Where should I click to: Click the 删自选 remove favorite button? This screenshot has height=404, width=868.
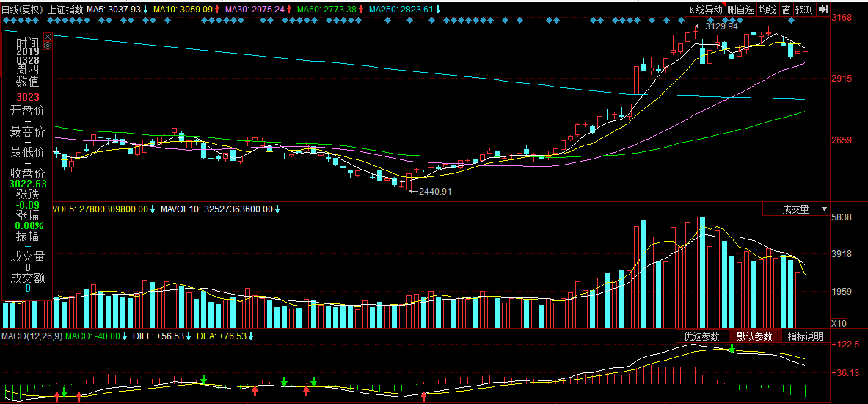coord(740,10)
